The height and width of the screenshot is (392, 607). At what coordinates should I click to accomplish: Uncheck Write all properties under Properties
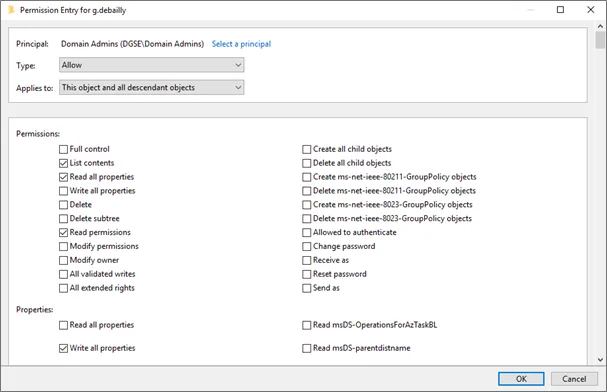pos(63,348)
